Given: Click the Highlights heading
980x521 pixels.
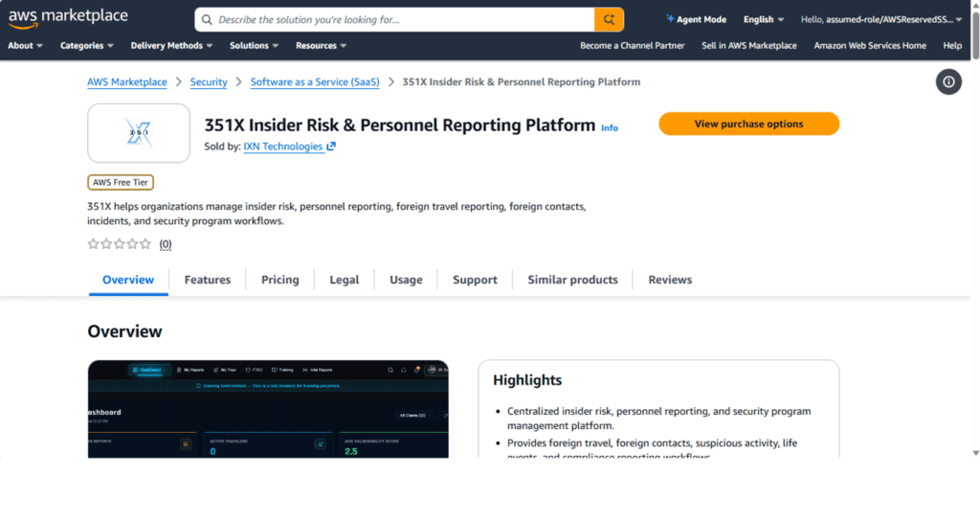Looking at the screenshot, I should [527, 380].
